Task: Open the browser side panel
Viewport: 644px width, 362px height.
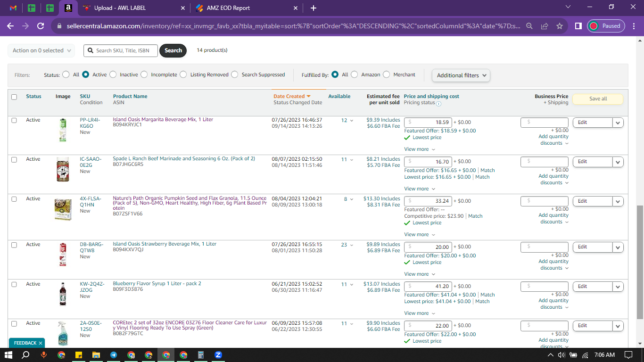Action: click(578, 26)
